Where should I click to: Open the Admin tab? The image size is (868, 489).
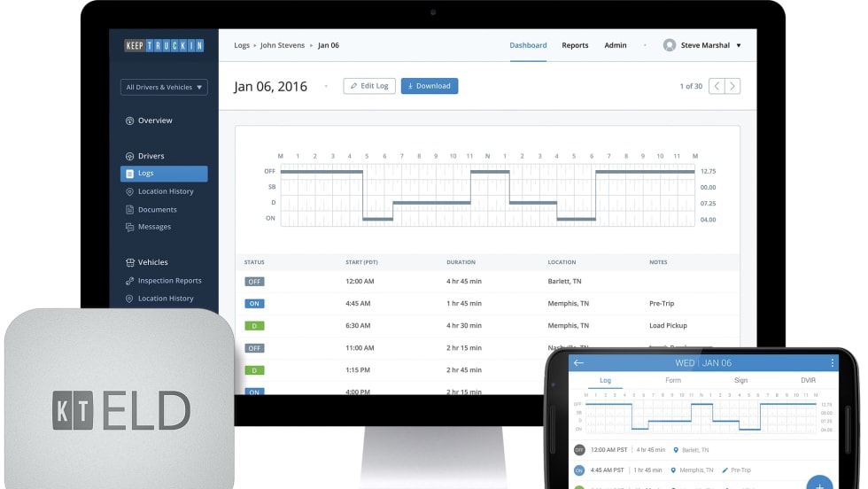point(616,45)
